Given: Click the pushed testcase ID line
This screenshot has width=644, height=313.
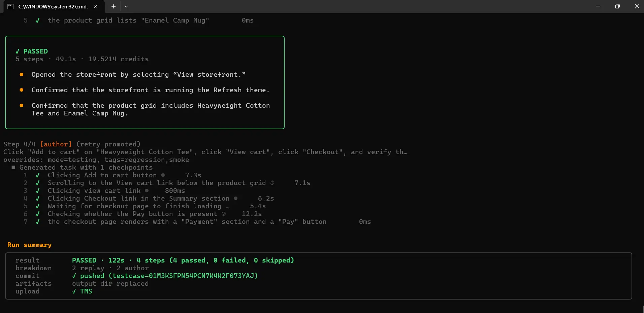Looking at the screenshot, I should 165,276.
